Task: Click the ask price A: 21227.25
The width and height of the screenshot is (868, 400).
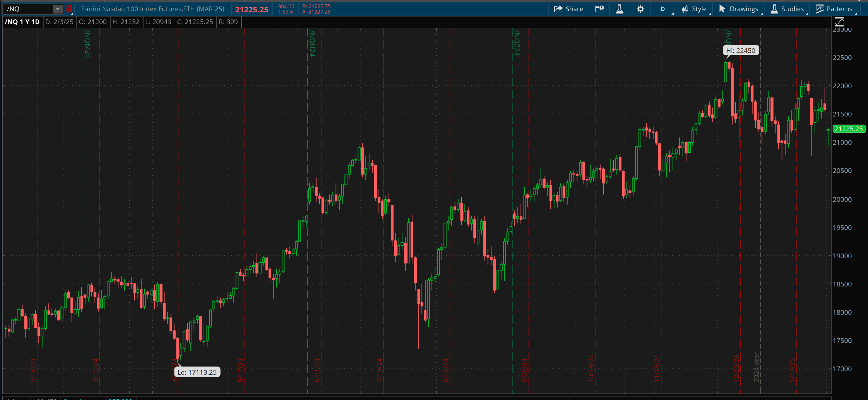Action: click(x=316, y=12)
